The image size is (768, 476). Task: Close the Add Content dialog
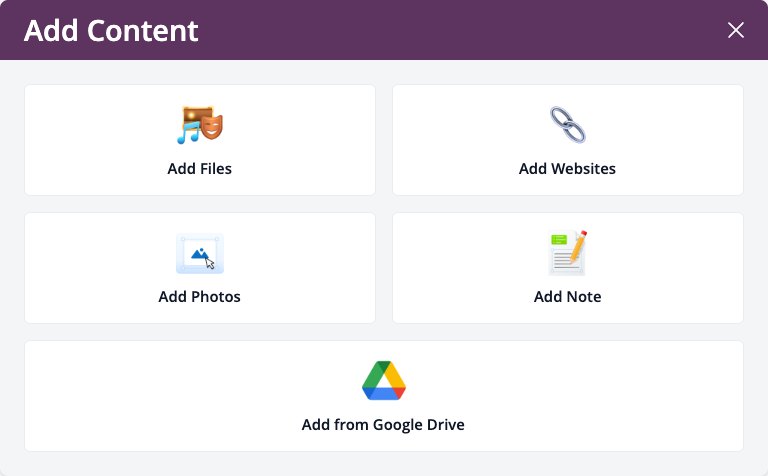(736, 30)
